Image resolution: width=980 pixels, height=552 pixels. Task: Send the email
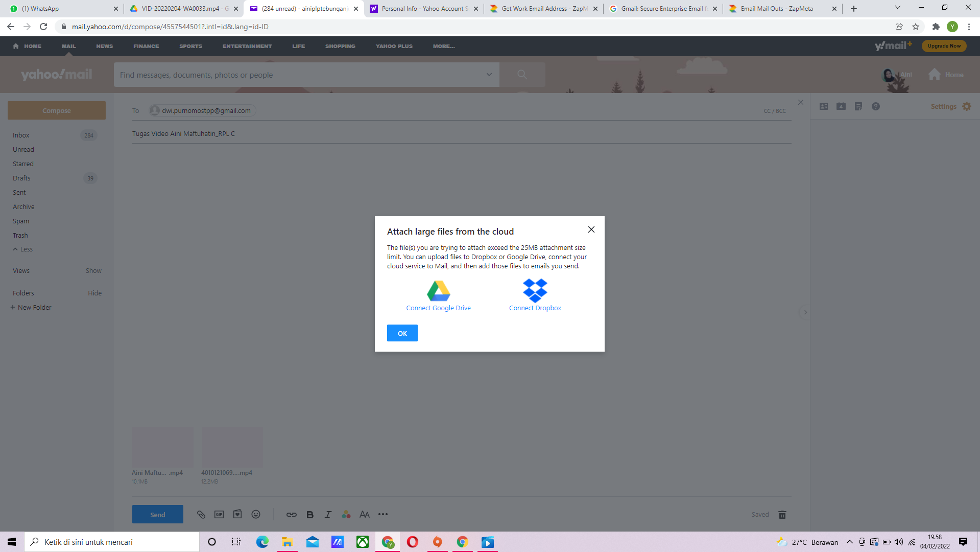tap(157, 514)
